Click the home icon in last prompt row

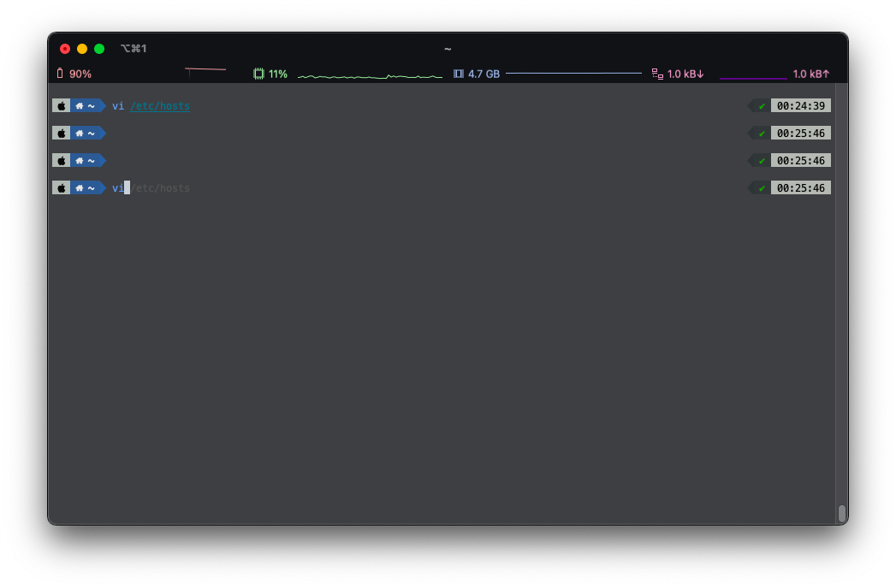click(x=80, y=188)
